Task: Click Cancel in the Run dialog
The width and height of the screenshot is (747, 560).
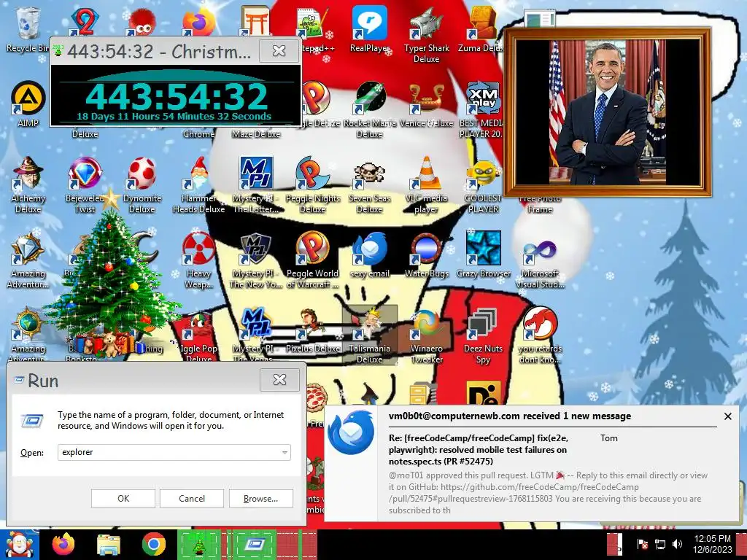Action: (x=192, y=498)
